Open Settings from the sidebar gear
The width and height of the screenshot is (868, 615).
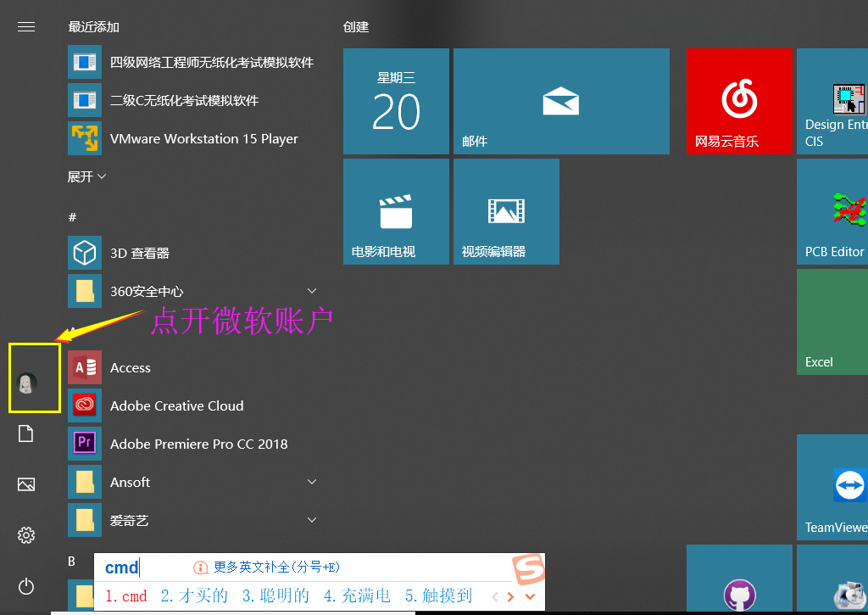(x=25, y=534)
